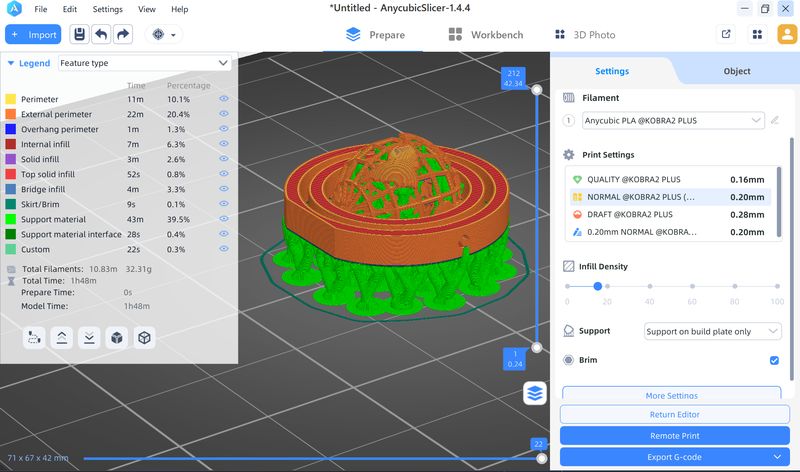
Task: Open the View menu
Action: tap(147, 9)
